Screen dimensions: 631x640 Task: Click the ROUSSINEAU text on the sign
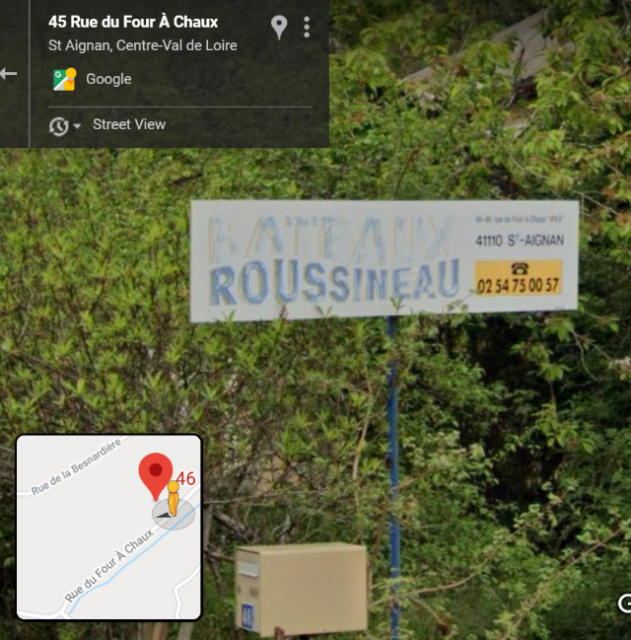[x=335, y=282]
